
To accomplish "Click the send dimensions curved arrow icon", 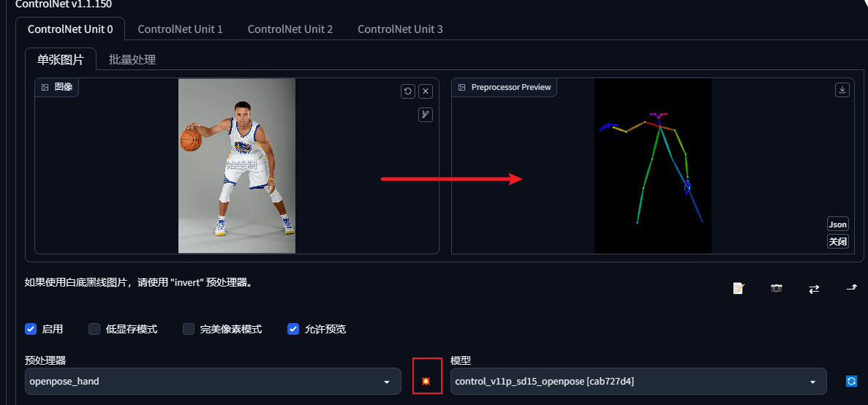I will [852, 287].
